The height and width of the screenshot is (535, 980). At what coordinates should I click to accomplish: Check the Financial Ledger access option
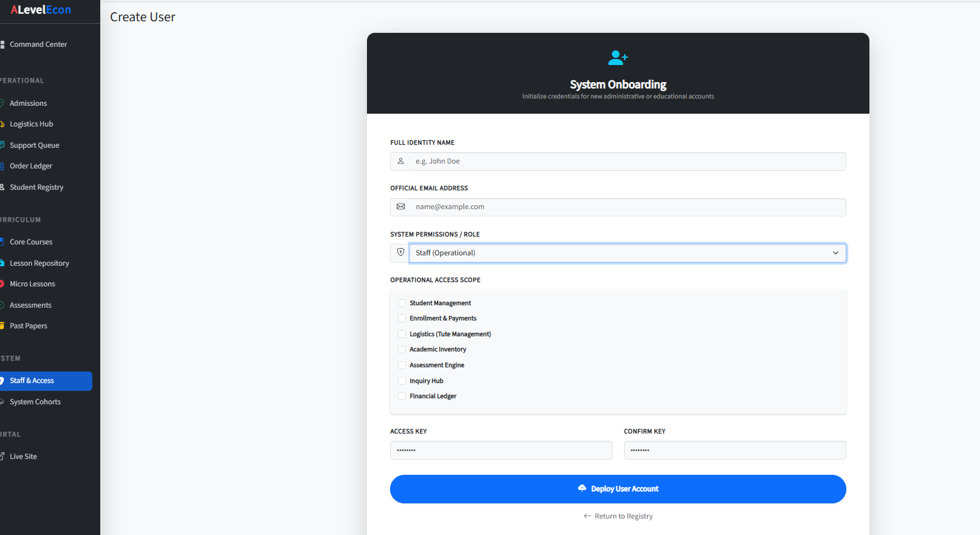click(402, 396)
